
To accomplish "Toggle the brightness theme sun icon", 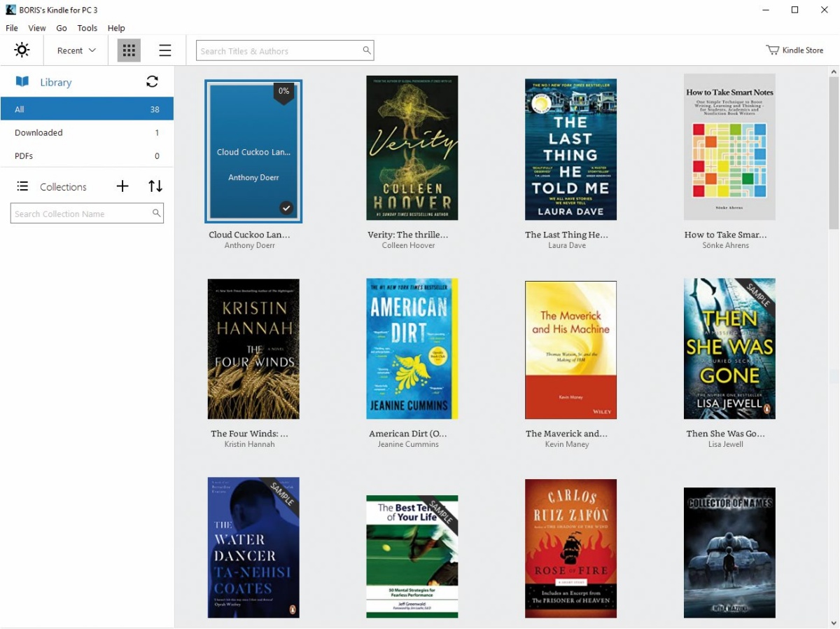I will 22,50.
